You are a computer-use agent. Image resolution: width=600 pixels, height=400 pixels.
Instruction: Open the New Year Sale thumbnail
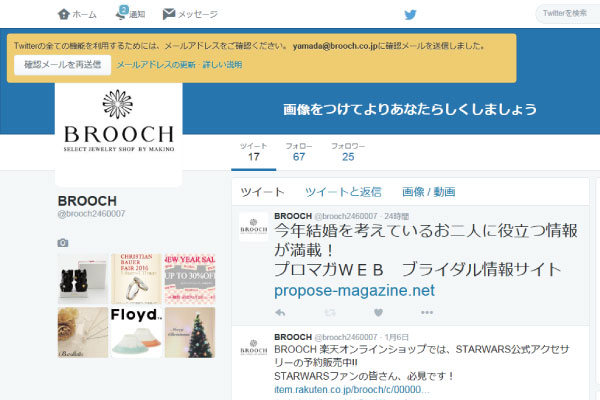pos(190,279)
